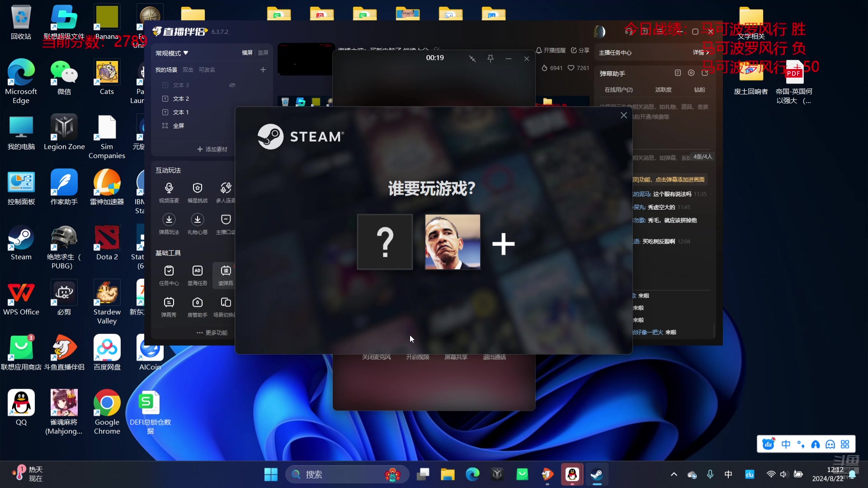Add a new Steam user with plus icon

(x=503, y=244)
